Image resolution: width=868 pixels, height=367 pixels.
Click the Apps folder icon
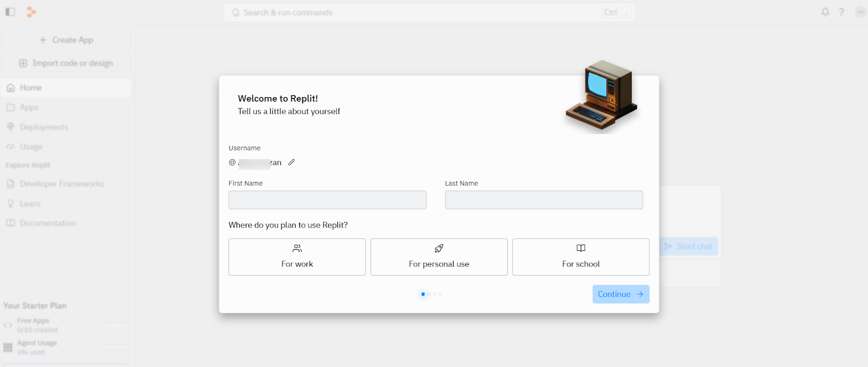[10, 107]
